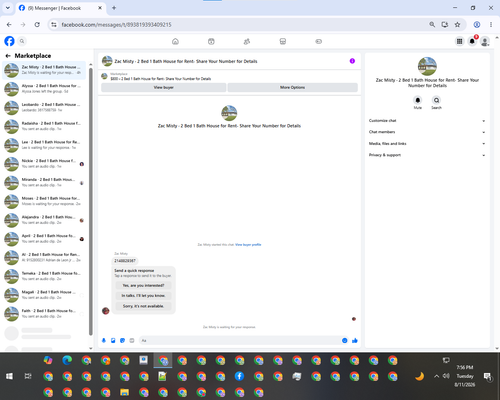500x400 pixels.
Task: Focus the message input field
Action: (x=240, y=340)
